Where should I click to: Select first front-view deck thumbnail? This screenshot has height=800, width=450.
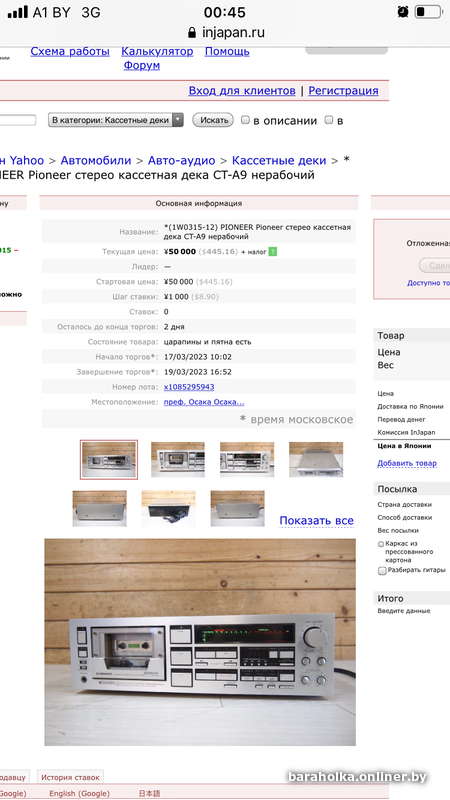click(x=109, y=460)
